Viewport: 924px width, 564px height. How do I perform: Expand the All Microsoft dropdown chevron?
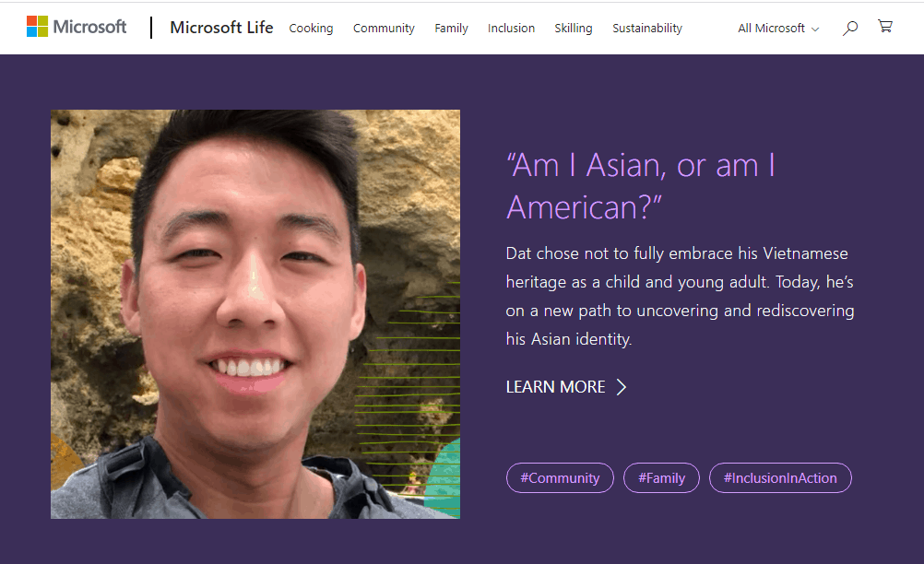(815, 29)
